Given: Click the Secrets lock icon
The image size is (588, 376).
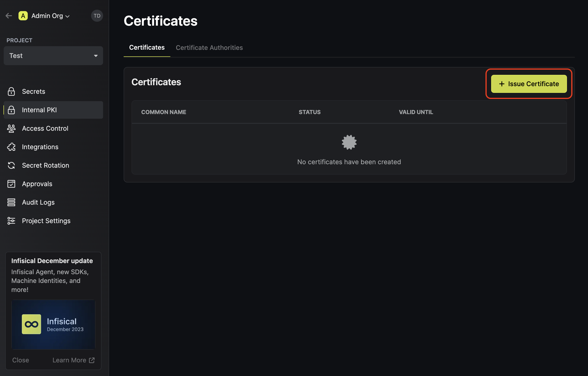Looking at the screenshot, I should pyautogui.click(x=11, y=91).
